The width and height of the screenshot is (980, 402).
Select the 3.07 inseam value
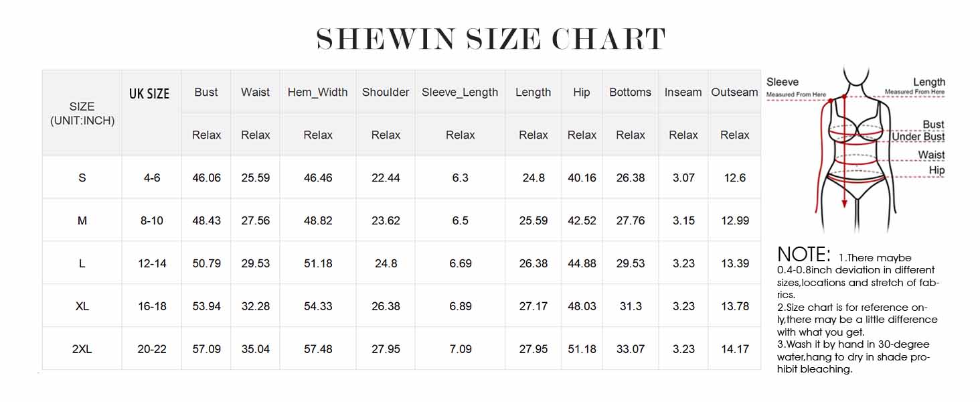pyautogui.click(x=683, y=178)
